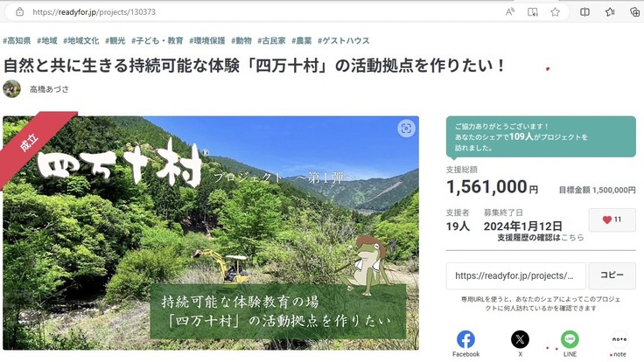
Task: Open the こちら support history link
Action: coord(572,238)
